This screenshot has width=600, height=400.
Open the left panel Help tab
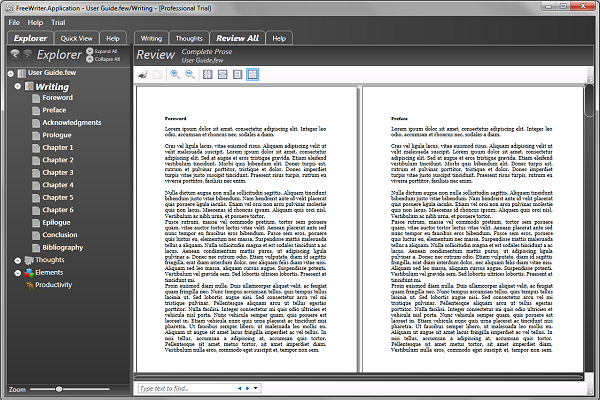(x=113, y=38)
